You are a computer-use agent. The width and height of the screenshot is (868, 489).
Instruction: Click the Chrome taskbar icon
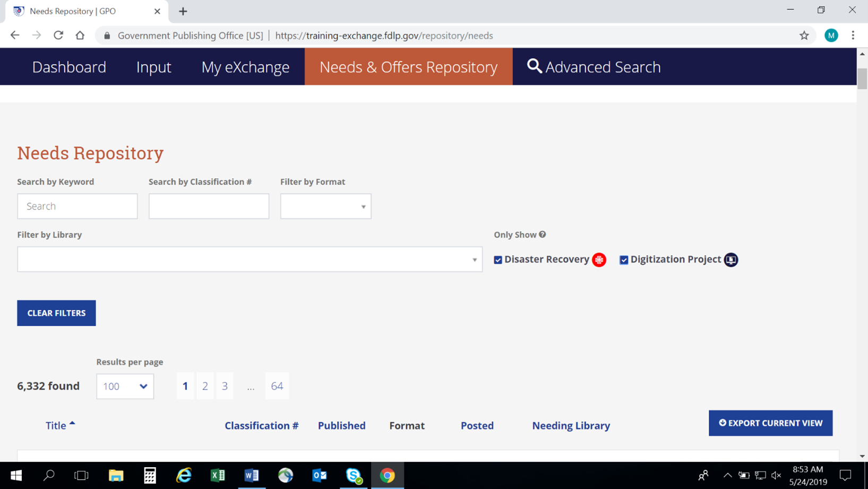tap(388, 475)
